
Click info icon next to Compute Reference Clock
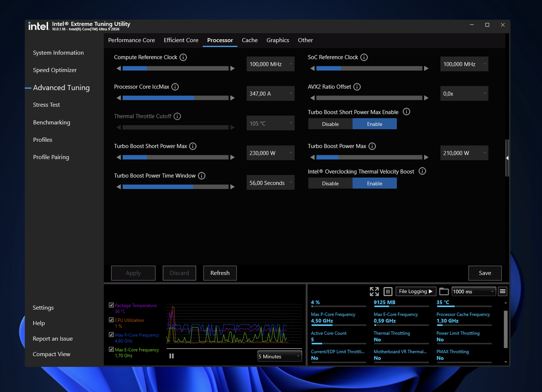pyautogui.click(x=183, y=57)
